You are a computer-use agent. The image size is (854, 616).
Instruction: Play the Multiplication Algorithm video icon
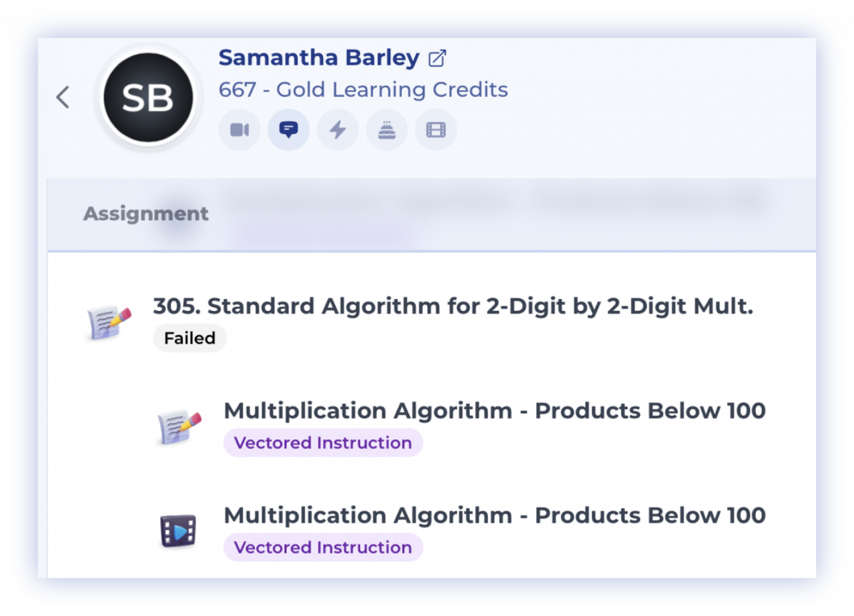[x=178, y=531]
